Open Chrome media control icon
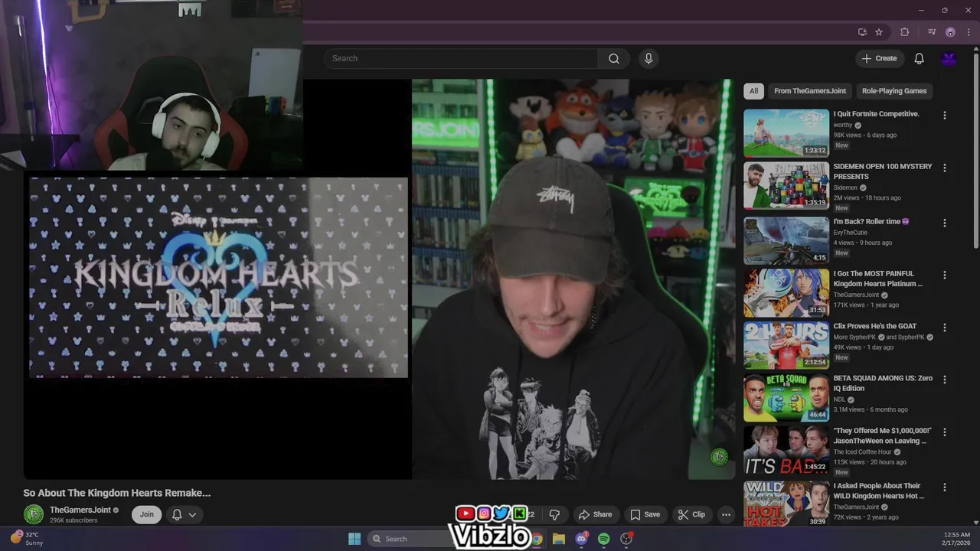The image size is (980, 551). coord(932,32)
